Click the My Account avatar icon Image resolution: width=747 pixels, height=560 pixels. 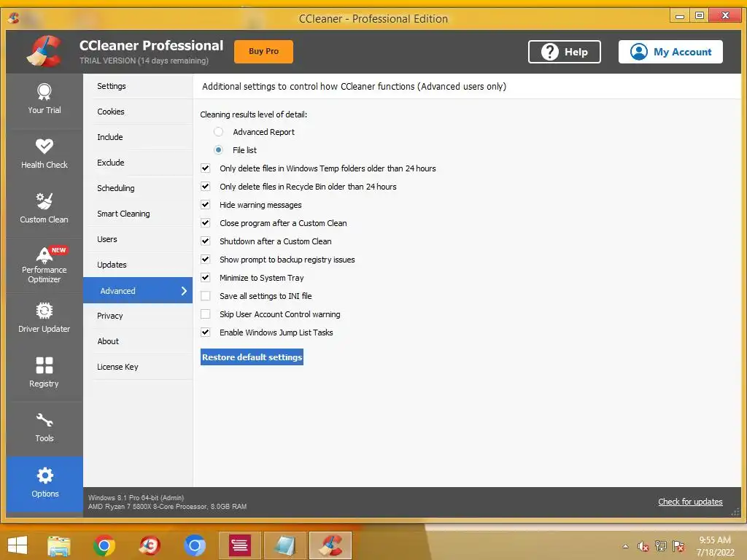click(x=638, y=52)
